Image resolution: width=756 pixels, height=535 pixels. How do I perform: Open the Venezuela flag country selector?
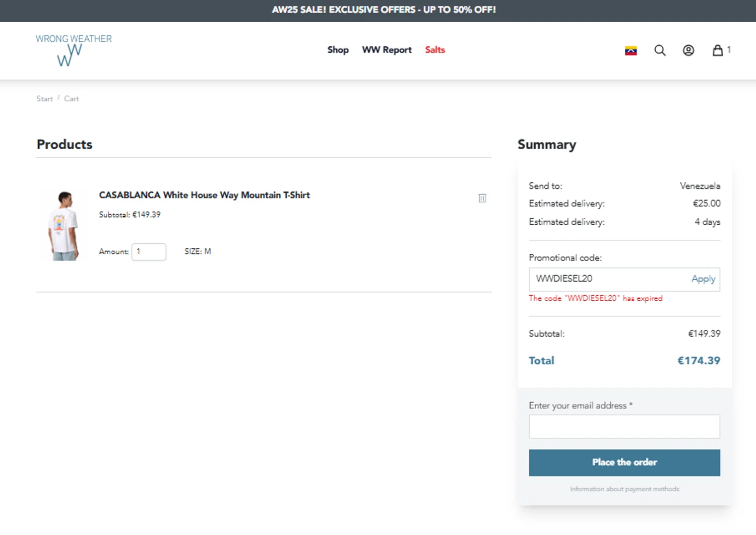click(631, 50)
